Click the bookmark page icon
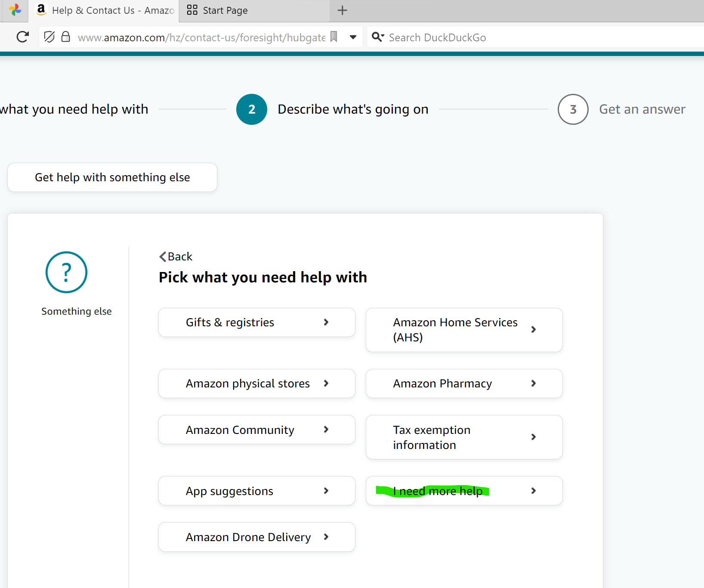The image size is (704, 588). 334,37
